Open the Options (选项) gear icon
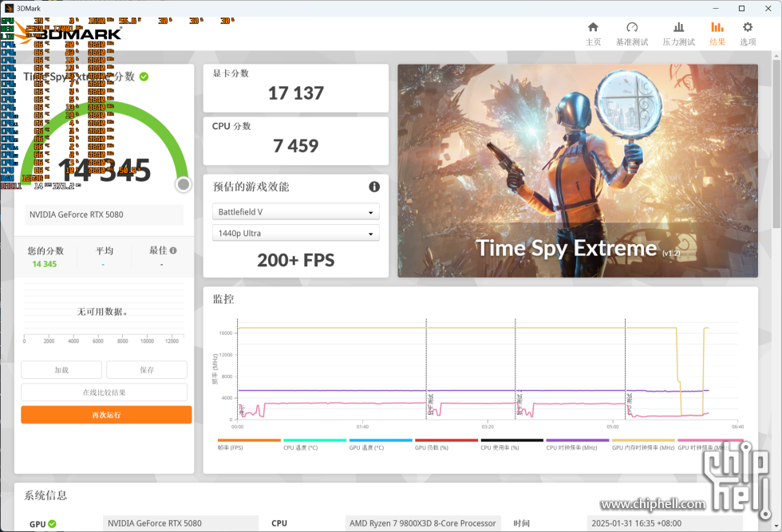Viewport: 782px width, 532px height. pyautogui.click(x=747, y=27)
